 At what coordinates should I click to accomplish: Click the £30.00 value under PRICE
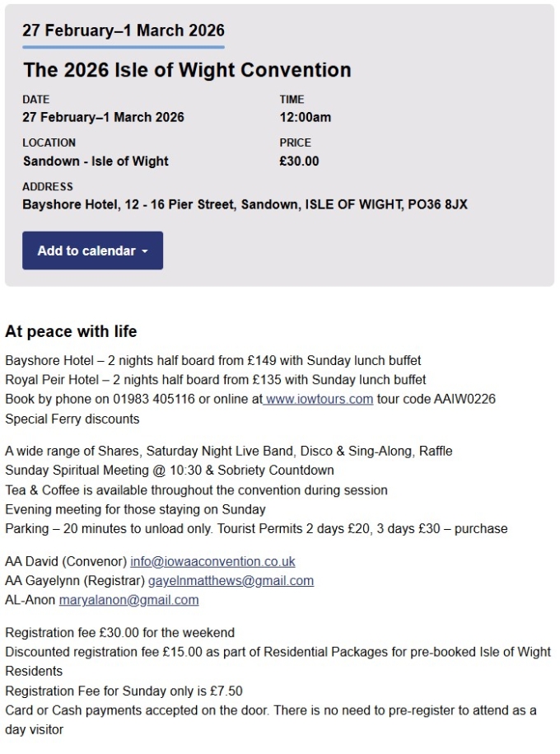pos(299,161)
